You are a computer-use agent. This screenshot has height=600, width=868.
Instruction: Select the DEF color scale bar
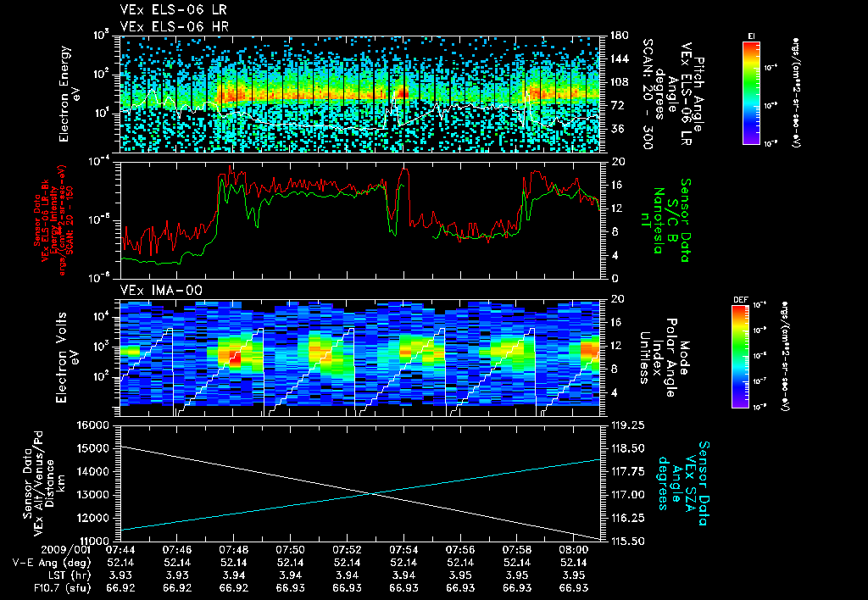740,356
